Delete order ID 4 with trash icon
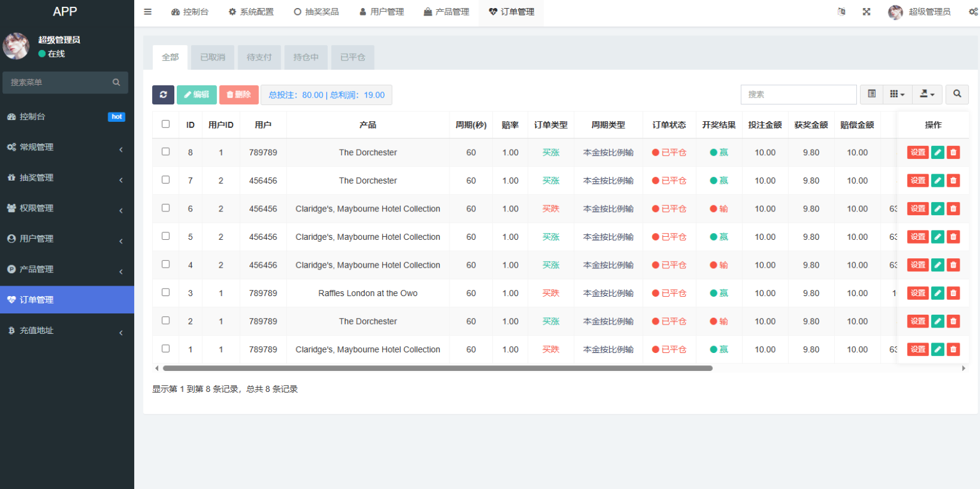Screen dimensions: 980x489 (953, 265)
